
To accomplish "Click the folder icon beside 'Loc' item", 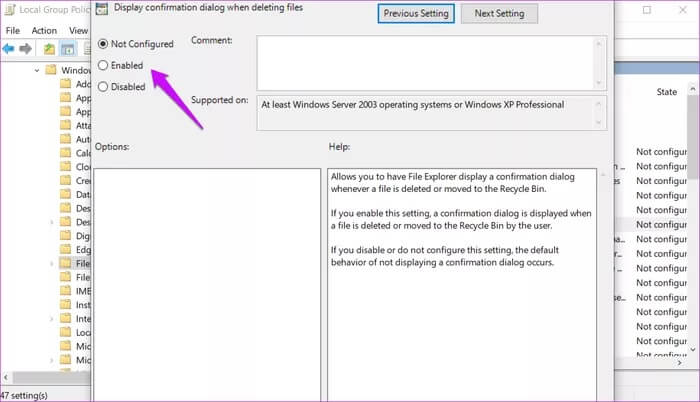I will point(66,332).
